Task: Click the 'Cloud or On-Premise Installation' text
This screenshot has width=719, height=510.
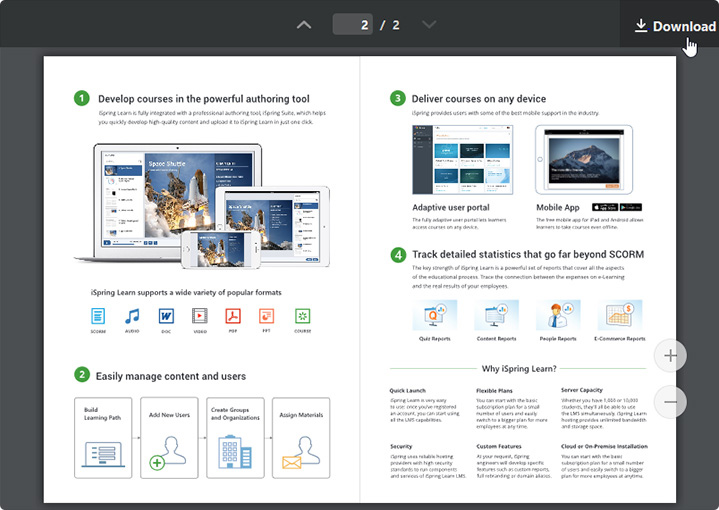Action: coord(604,446)
